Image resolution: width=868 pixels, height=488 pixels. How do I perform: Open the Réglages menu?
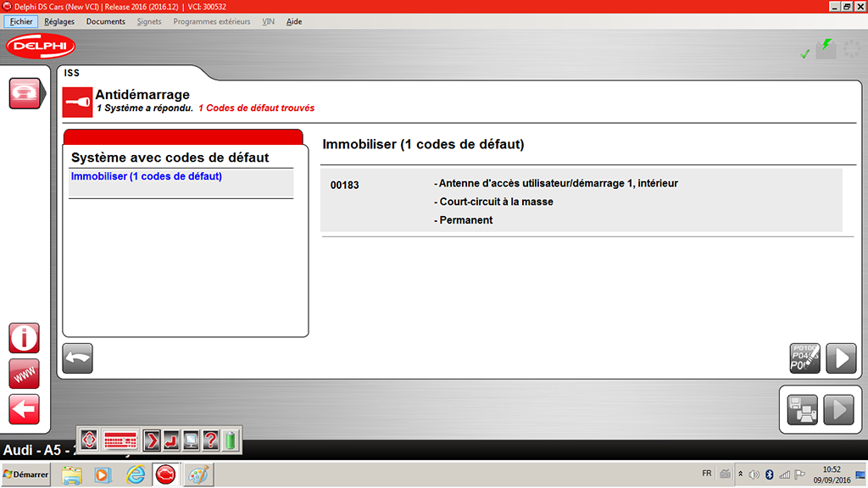[59, 21]
